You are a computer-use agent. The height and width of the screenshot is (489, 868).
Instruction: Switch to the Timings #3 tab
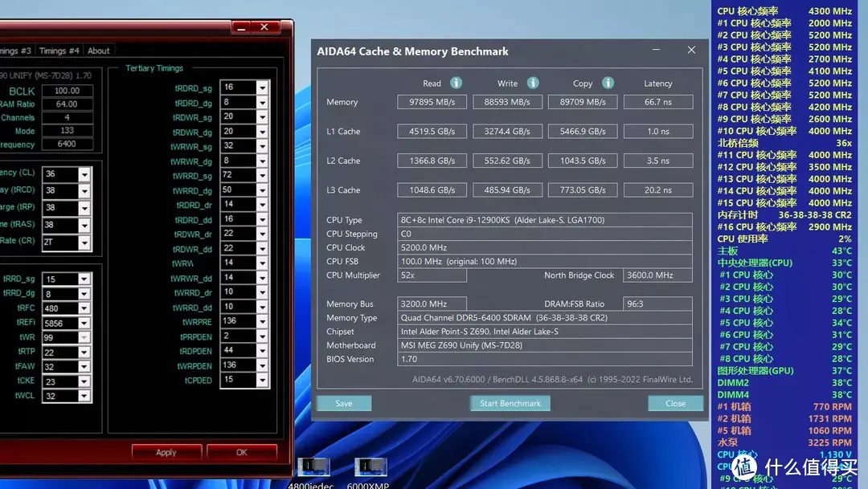pos(15,51)
